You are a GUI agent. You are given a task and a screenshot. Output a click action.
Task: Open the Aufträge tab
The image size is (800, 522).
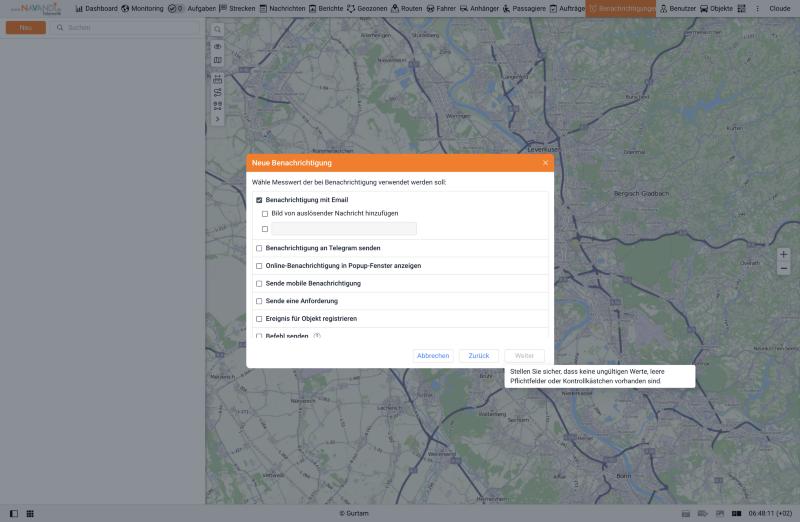[x=567, y=9]
